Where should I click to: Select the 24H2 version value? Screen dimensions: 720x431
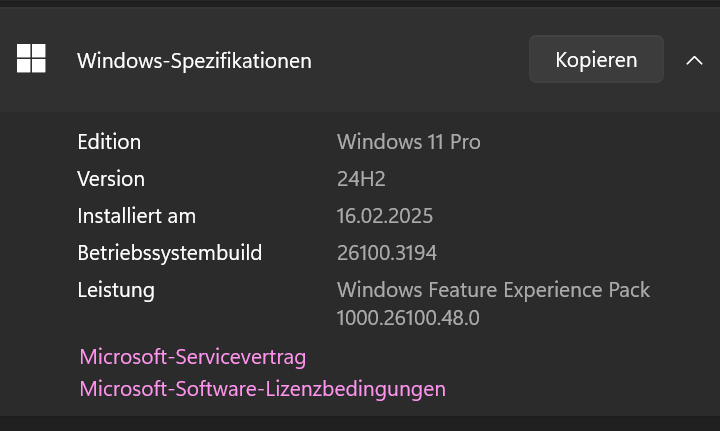tap(361, 179)
